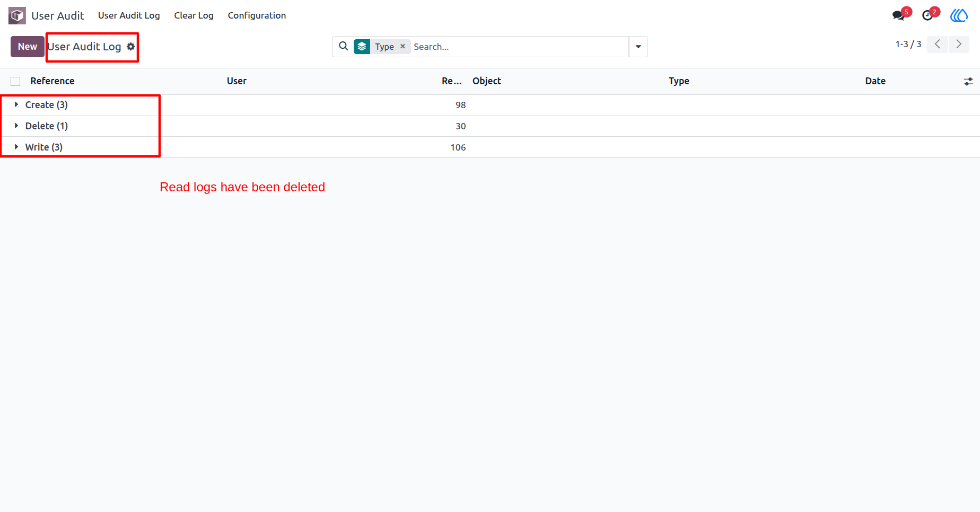Open the activities clock icon

(927, 15)
